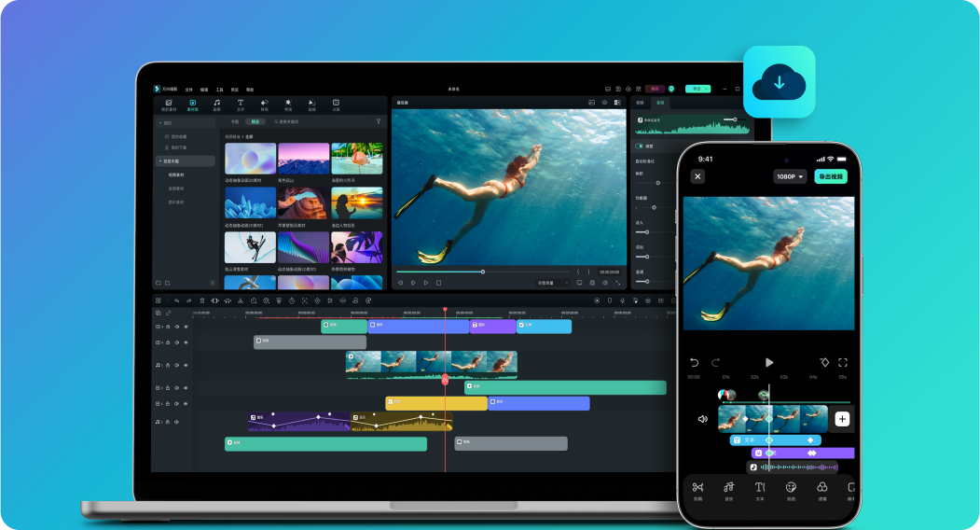The width and height of the screenshot is (980, 530).
Task: Click the trash delete icon in timeline toolbar
Action: click(x=201, y=300)
